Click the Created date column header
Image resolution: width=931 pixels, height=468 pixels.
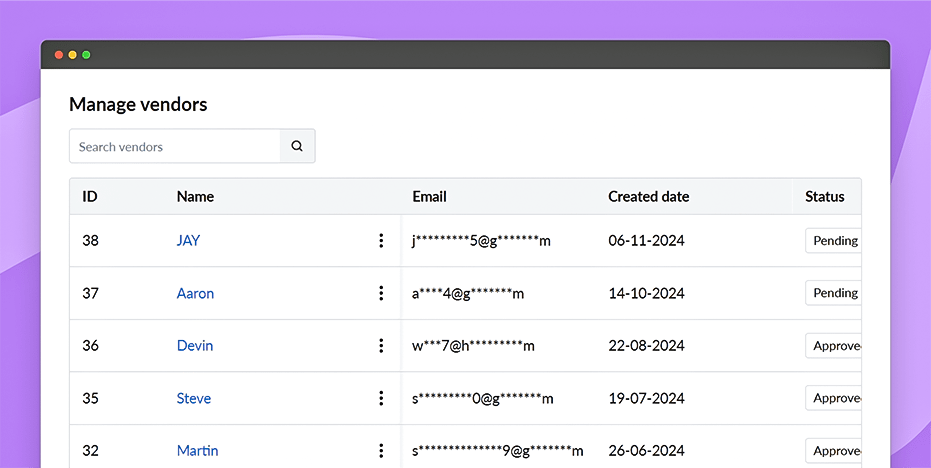coord(648,197)
